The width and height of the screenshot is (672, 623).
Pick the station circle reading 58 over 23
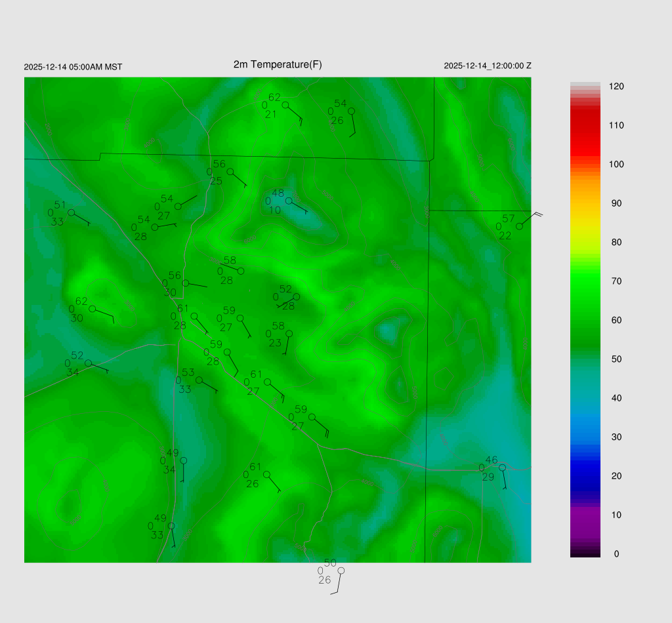coord(289,334)
